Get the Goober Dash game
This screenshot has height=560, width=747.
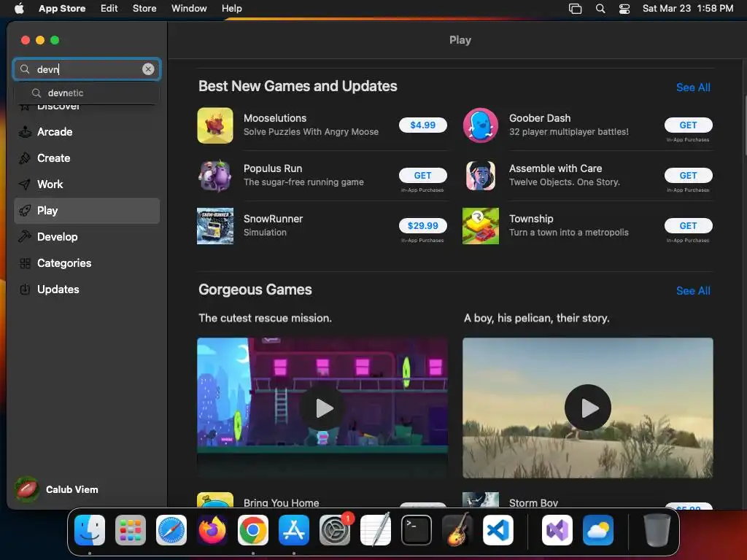tap(688, 125)
